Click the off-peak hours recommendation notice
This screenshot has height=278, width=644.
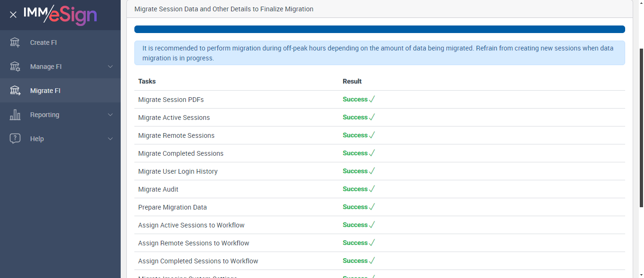coord(380,53)
